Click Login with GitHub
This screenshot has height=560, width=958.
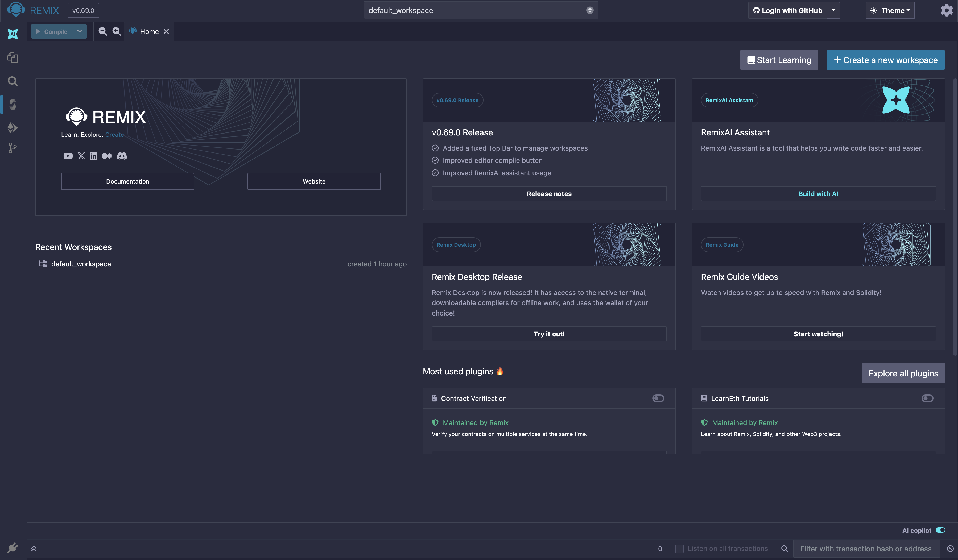coord(788,10)
